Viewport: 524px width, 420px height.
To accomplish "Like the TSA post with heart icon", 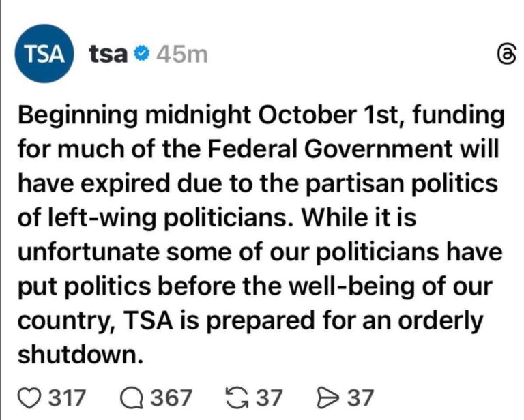I will pos(29,397).
